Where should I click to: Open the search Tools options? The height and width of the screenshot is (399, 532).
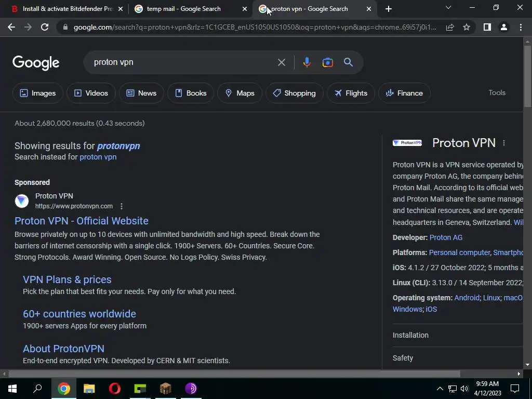coord(497,92)
